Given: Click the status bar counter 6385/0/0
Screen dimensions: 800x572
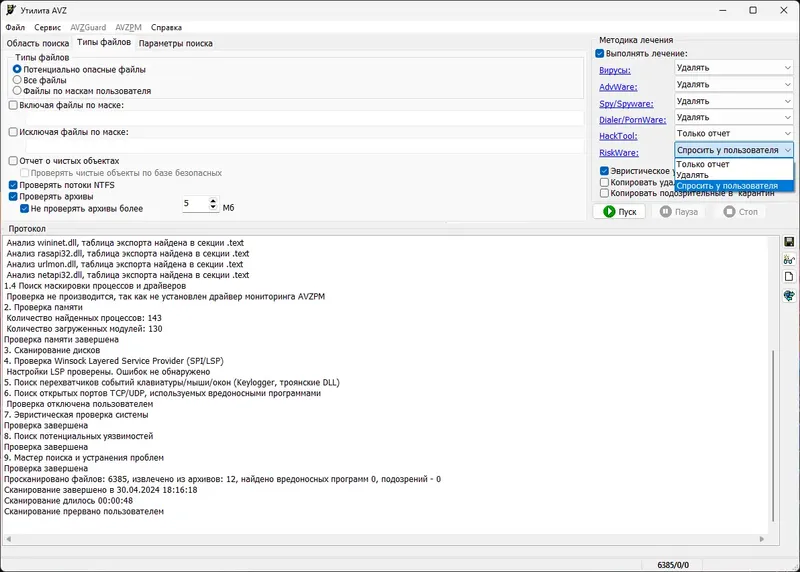Looking at the screenshot, I should point(673,565).
